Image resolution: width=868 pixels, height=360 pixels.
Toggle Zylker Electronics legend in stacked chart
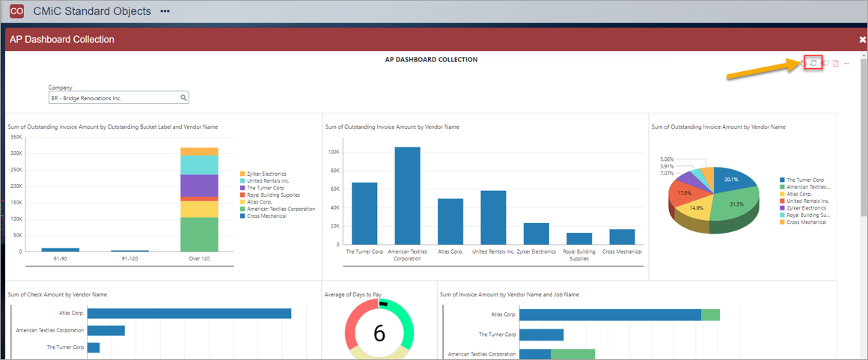pyautogui.click(x=263, y=174)
